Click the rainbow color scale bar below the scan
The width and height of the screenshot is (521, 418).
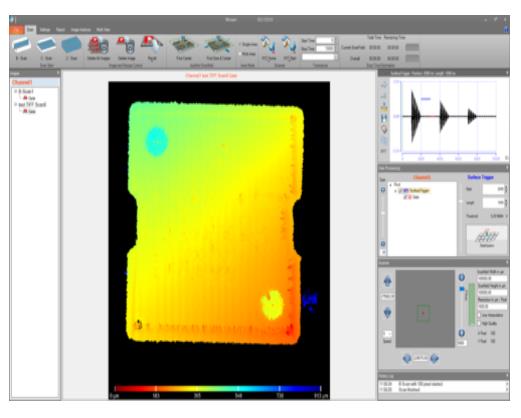[218, 388]
